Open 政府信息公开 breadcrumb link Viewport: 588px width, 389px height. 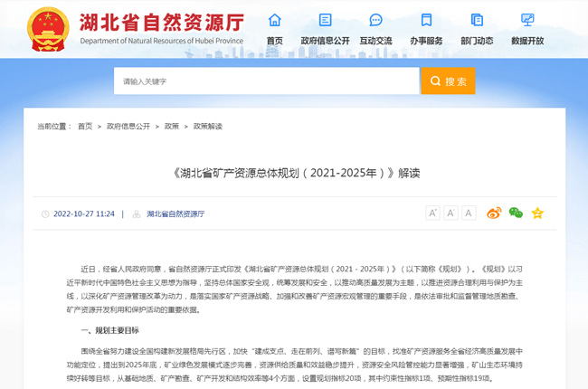[128, 126]
